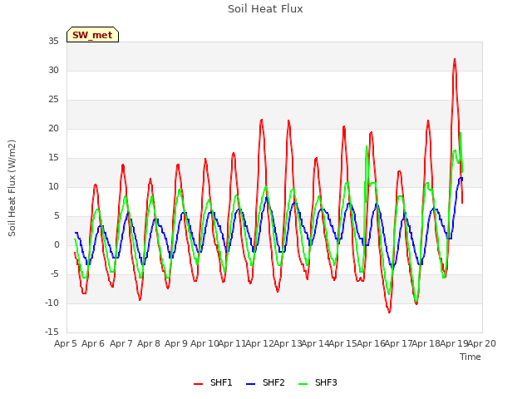
Task: Click the red SHF1 legend marker
Action: click(x=198, y=384)
